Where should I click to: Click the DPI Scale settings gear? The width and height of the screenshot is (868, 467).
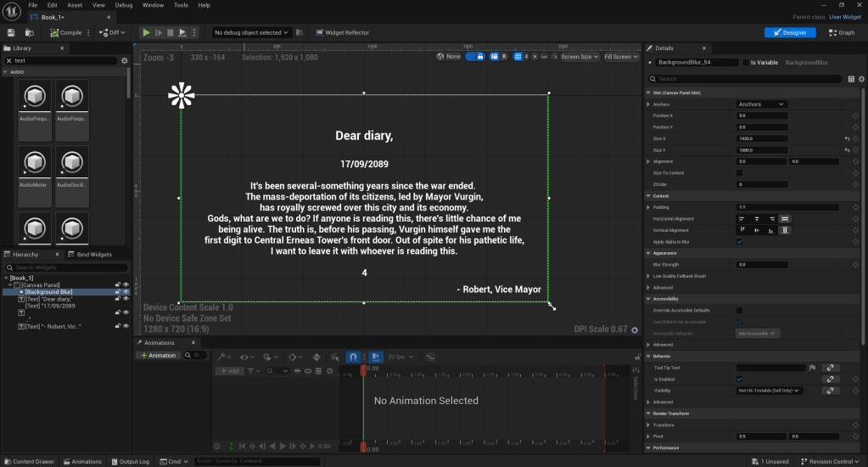click(x=635, y=330)
